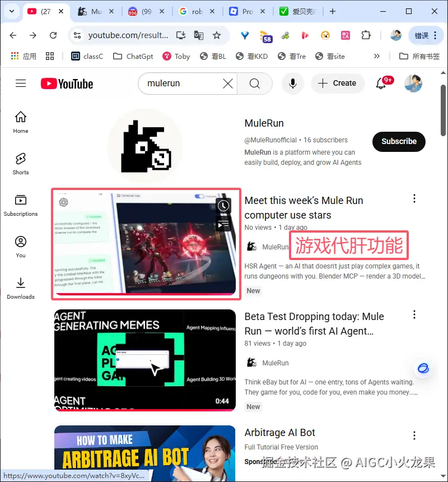Open the Extensions puzzle icon
The height and width of the screenshot is (482, 448).
click(366, 35)
